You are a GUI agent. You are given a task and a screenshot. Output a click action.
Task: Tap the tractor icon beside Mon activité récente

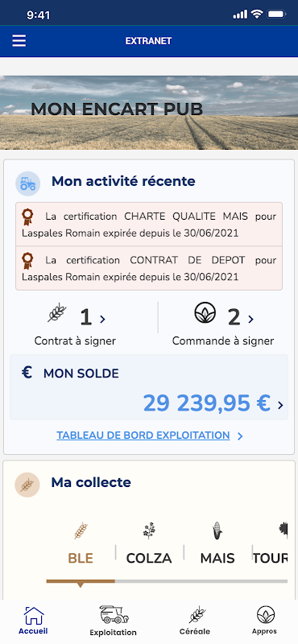click(x=28, y=184)
